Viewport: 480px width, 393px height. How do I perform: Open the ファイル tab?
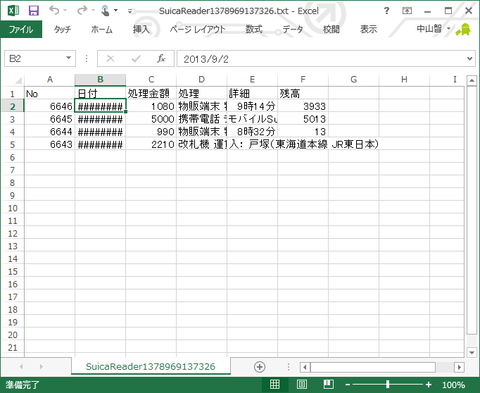click(x=21, y=29)
